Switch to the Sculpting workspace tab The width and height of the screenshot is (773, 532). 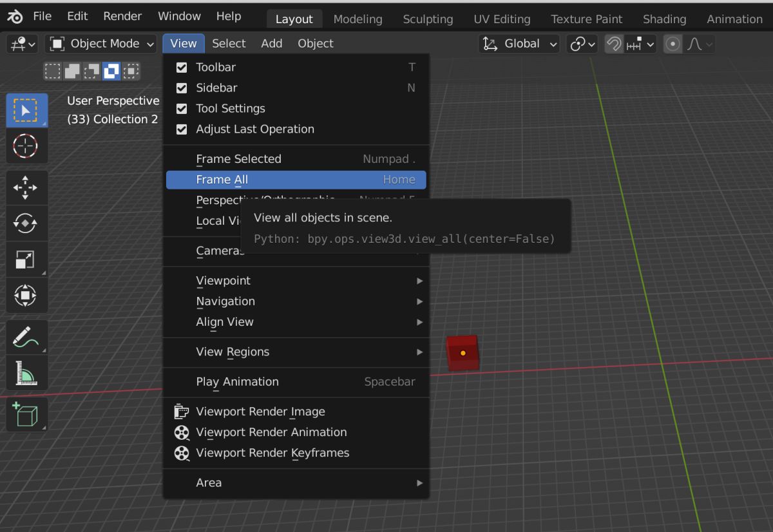coord(428,19)
